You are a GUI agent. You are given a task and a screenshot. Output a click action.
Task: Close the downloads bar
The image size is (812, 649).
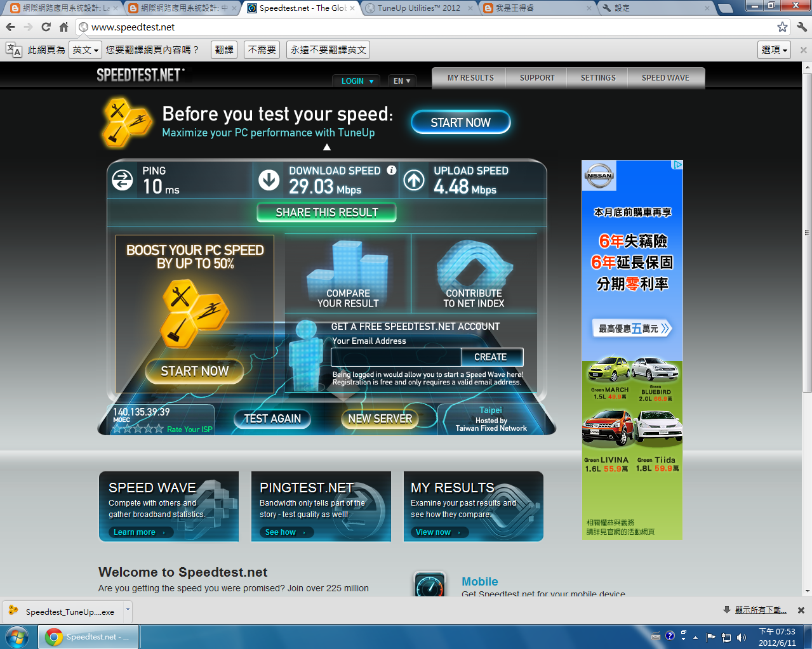click(801, 610)
